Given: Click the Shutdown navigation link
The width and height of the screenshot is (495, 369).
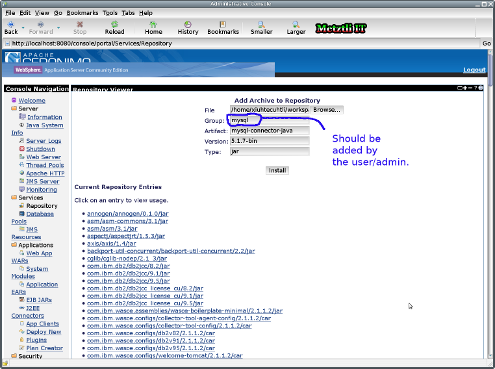Looking at the screenshot, I should pos(41,149).
